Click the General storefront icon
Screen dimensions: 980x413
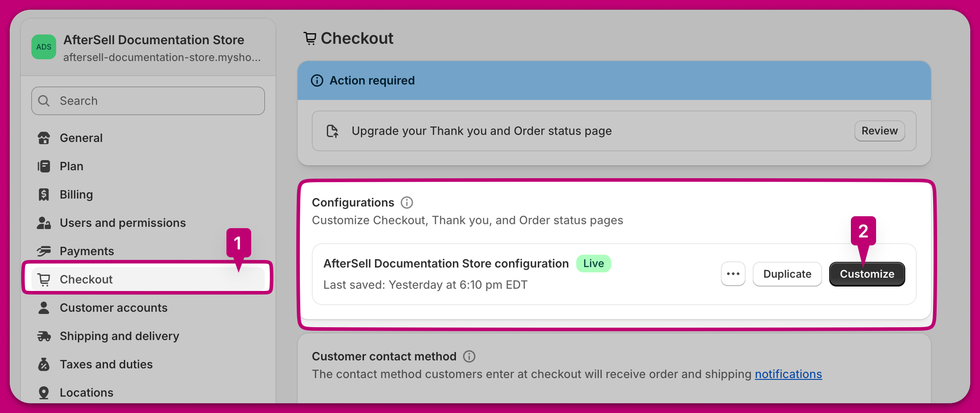[44, 138]
